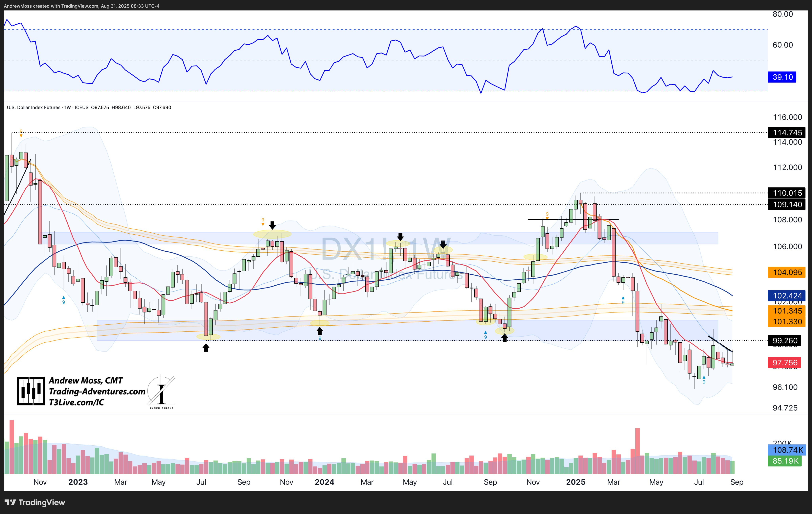Click the red 97.756 moving average label
812x514 pixels.
click(785, 362)
